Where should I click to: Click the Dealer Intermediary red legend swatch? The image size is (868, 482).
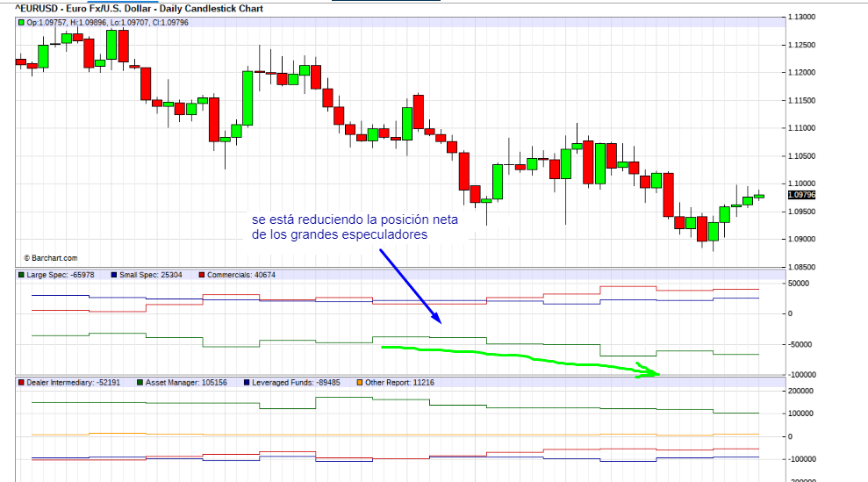[x=21, y=382]
